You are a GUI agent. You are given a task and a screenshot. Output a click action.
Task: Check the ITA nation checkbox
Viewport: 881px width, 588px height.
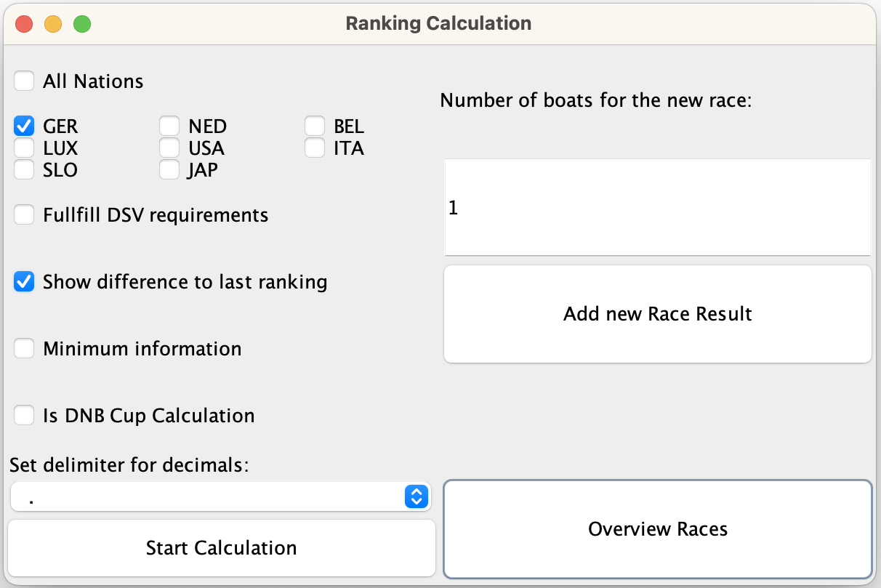(x=315, y=148)
